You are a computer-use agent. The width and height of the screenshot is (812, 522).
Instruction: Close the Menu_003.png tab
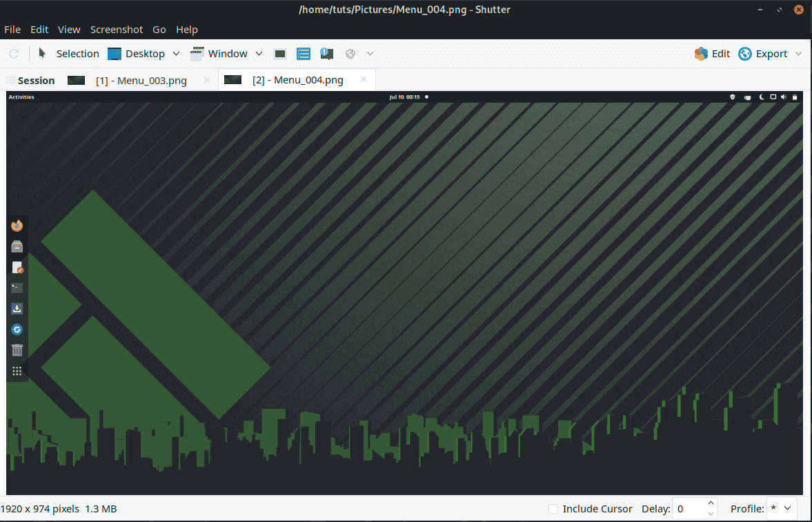(x=207, y=80)
